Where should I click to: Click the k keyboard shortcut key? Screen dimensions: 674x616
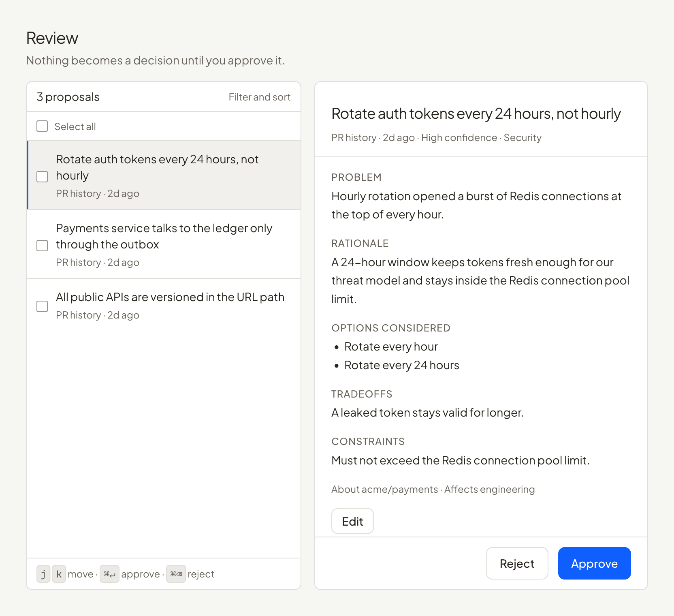(59, 574)
